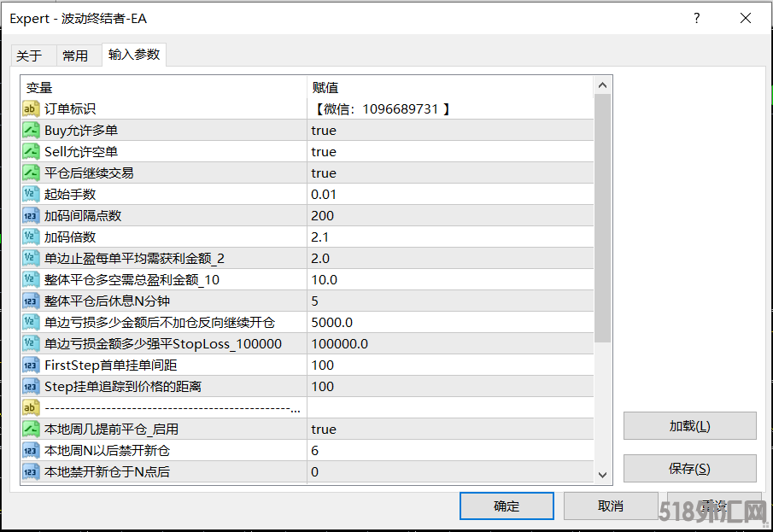
Task: Click the 确定 confirm button
Action: (x=507, y=506)
